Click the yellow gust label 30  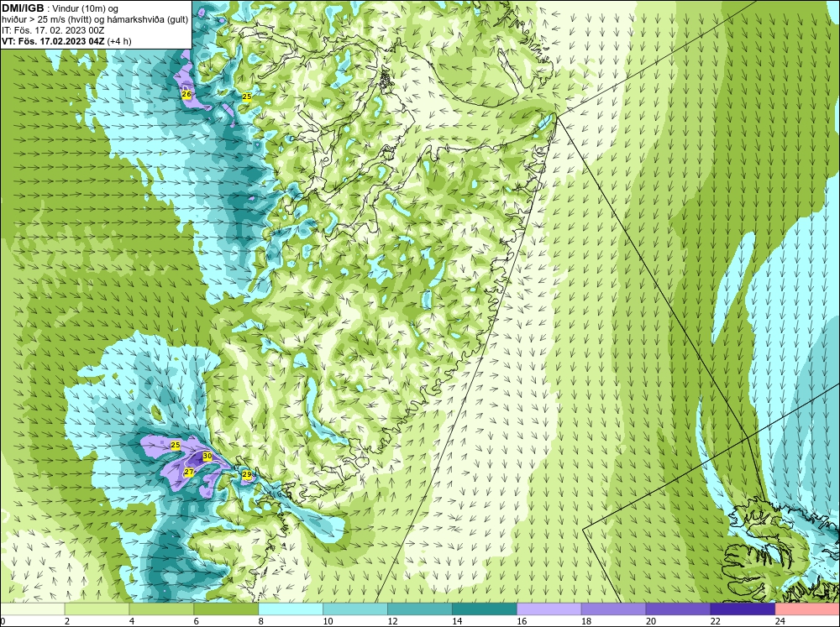[207, 457]
